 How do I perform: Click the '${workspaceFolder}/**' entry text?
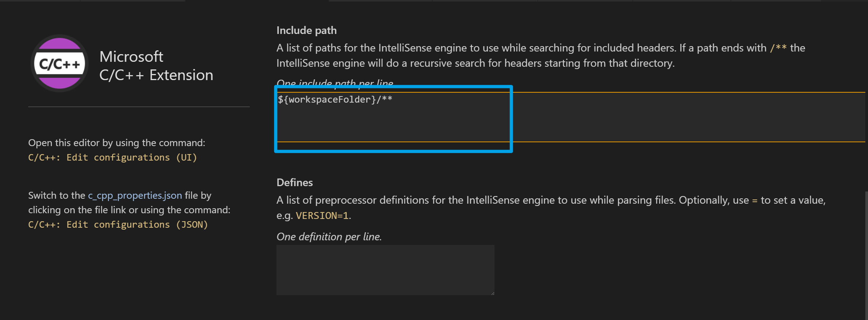point(335,100)
